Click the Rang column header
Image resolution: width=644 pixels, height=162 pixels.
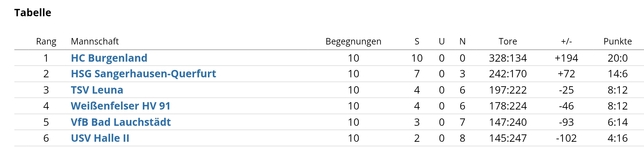(46, 41)
